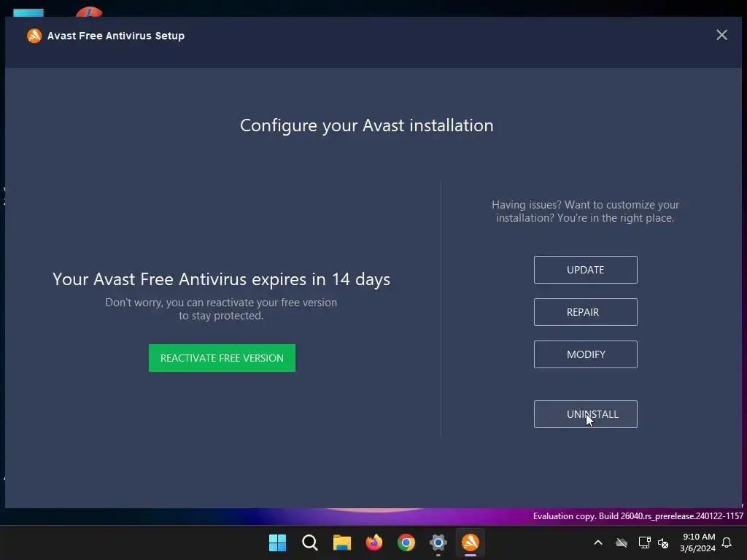This screenshot has height=560, width=747.
Task: Click the 'Having issues? Want to customize' text
Action: click(586, 211)
